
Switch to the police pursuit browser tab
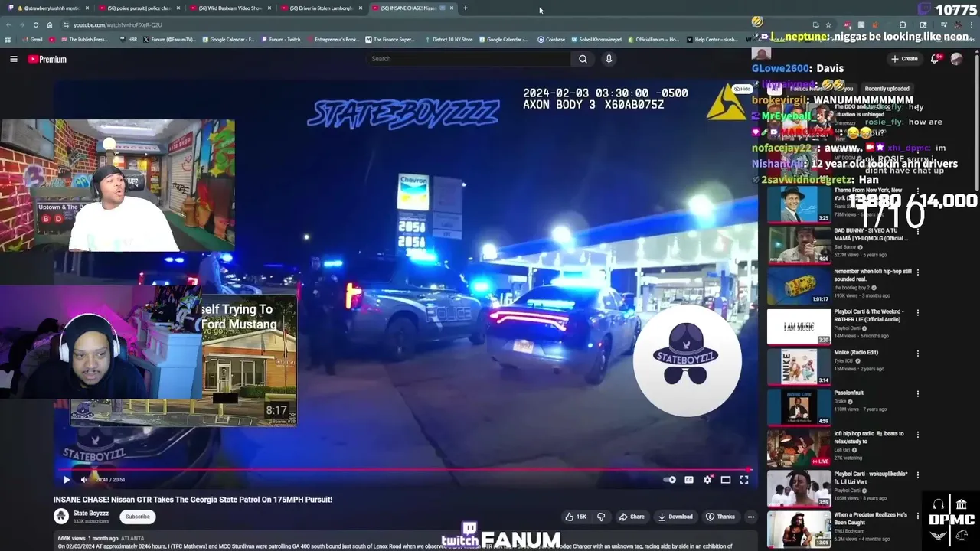pyautogui.click(x=139, y=8)
